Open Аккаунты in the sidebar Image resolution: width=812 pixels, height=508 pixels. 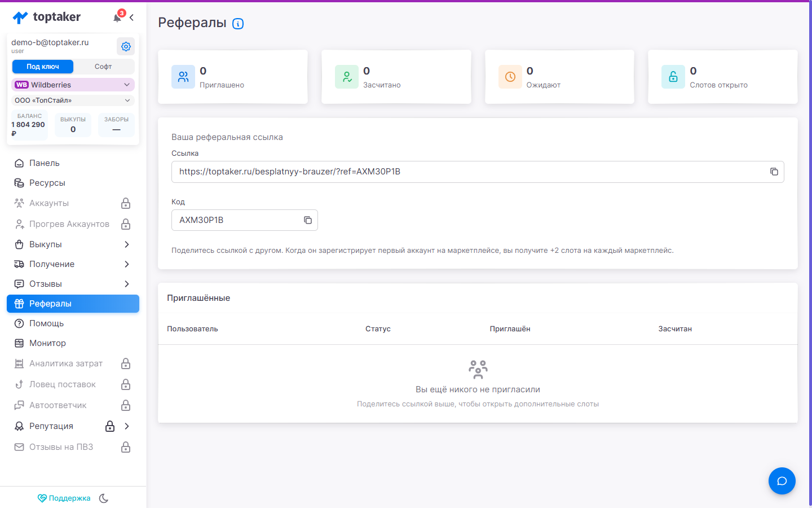pyautogui.click(x=73, y=203)
